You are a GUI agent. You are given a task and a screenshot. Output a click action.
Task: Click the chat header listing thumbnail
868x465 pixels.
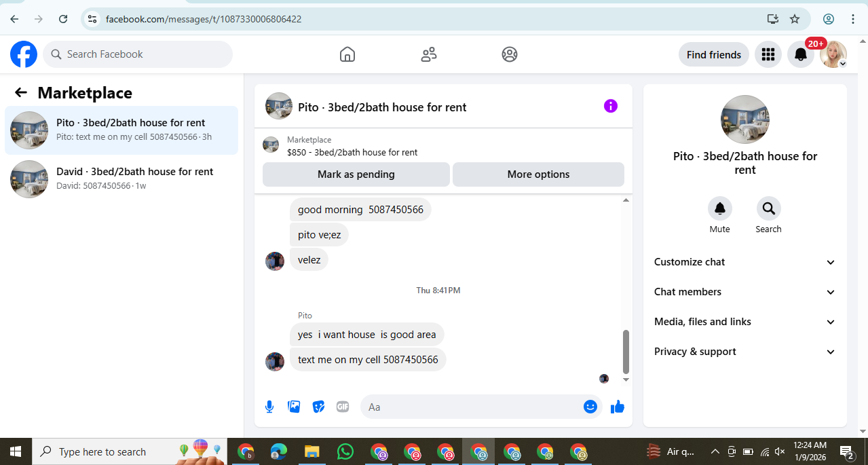pos(279,107)
